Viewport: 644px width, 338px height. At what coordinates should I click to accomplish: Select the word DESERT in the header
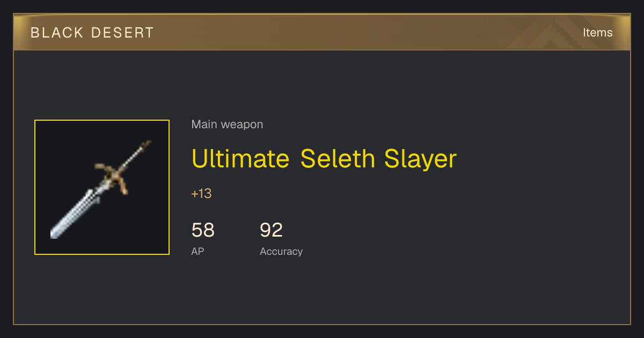pyautogui.click(x=123, y=33)
